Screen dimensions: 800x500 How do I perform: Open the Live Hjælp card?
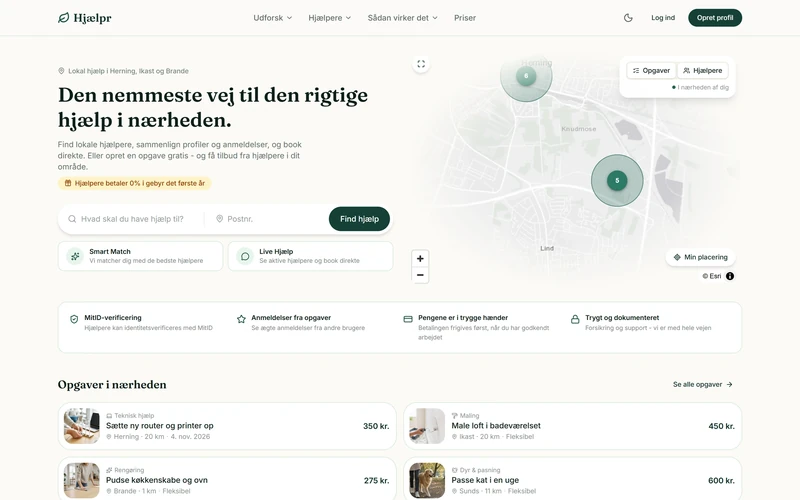(310, 256)
